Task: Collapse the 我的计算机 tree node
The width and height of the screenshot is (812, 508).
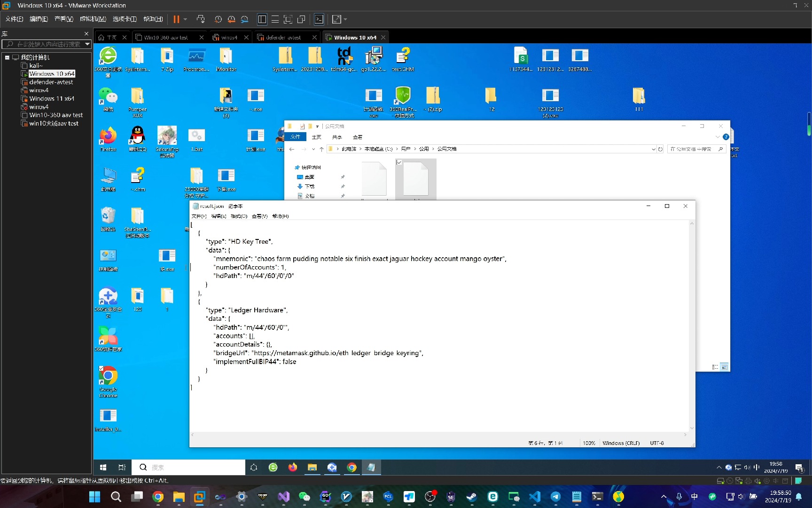Action: 7,57
